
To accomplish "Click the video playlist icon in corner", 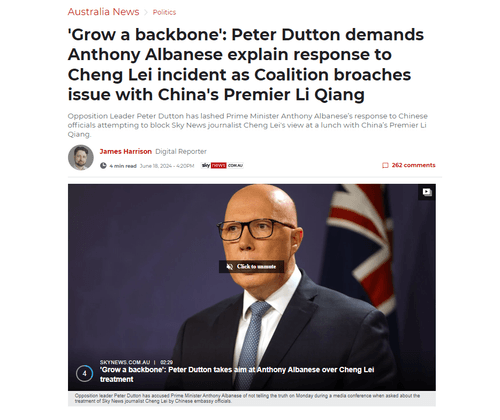I will [x=427, y=192].
